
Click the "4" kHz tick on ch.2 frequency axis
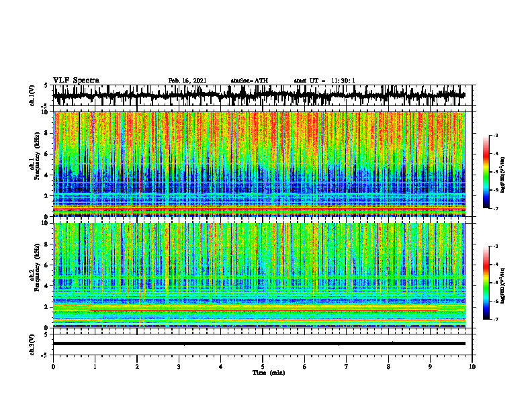click(x=46, y=286)
